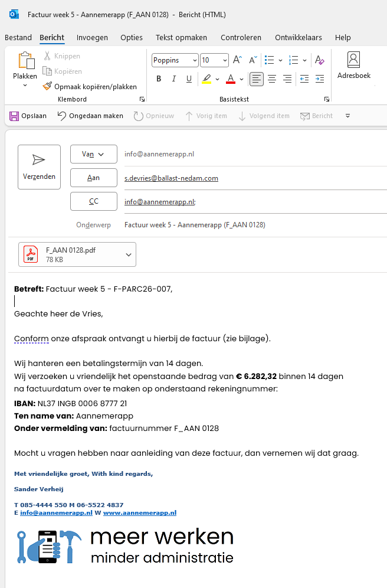Expand the font size dropdown showing 10

225,60
